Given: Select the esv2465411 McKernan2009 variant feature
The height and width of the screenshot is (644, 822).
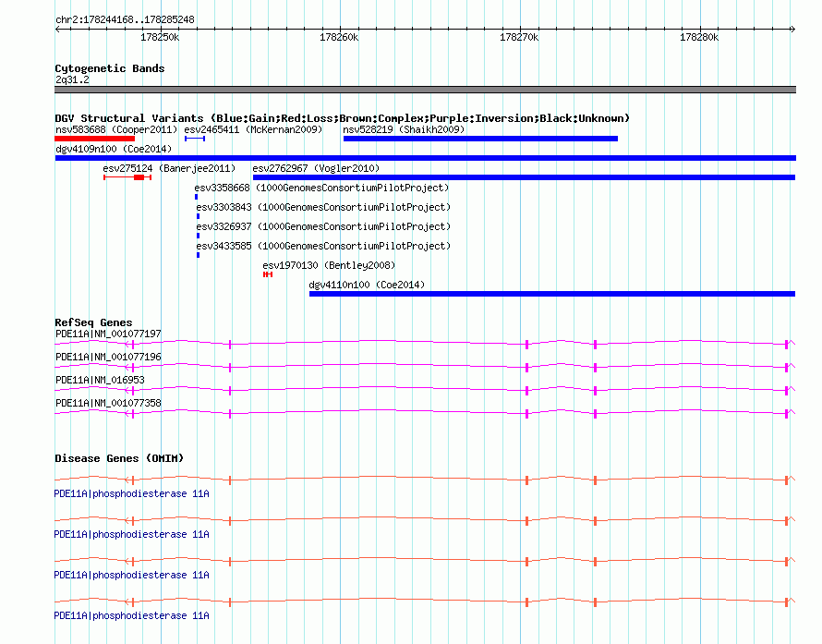Looking at the screenshot, I should (x=194, y=139).
